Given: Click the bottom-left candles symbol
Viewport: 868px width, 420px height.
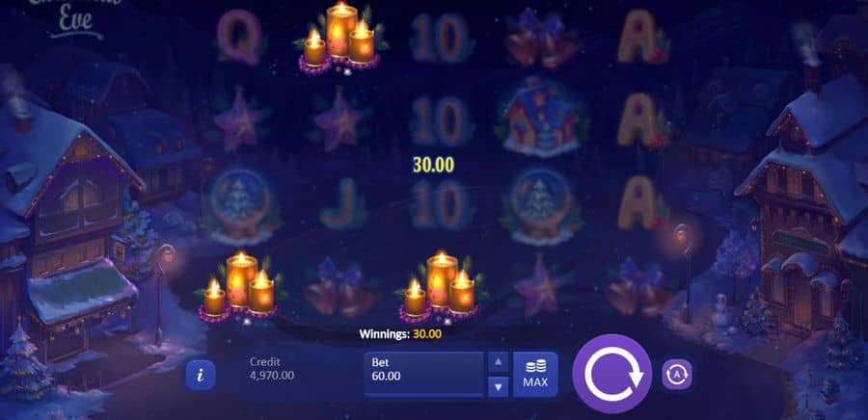Looking at the screenshot, I should point(241,287).
